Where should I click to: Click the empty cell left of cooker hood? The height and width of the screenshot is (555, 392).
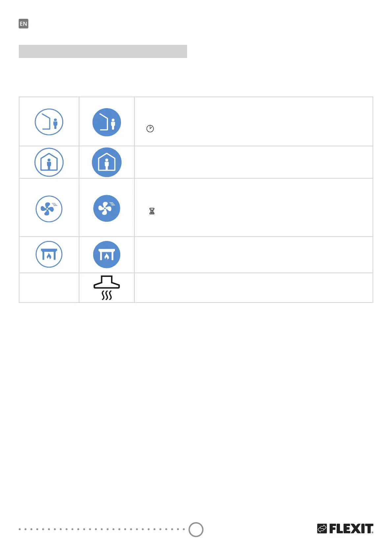pyautogui.click(x=49, y=288)
